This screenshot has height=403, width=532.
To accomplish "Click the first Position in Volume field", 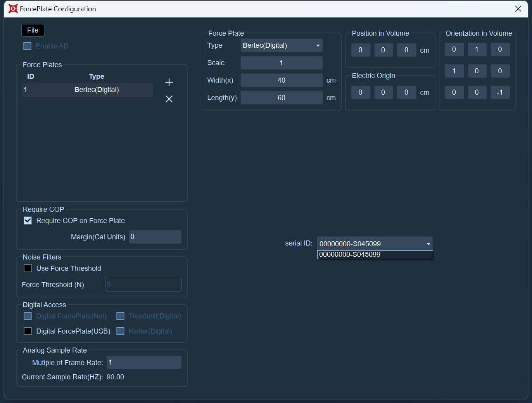I will (x=361, y=50).
